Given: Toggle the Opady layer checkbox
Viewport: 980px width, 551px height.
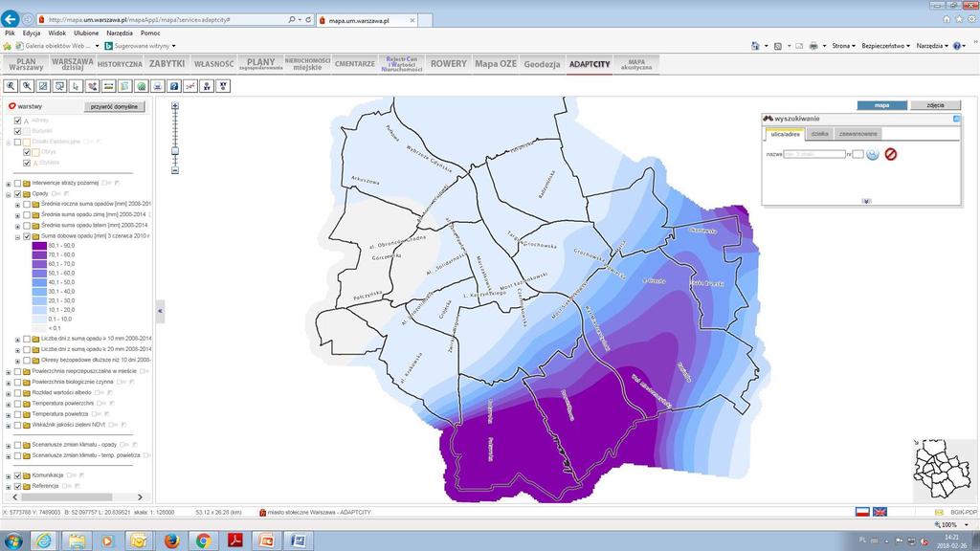Looking at the screenshot, I should (17, 194).
